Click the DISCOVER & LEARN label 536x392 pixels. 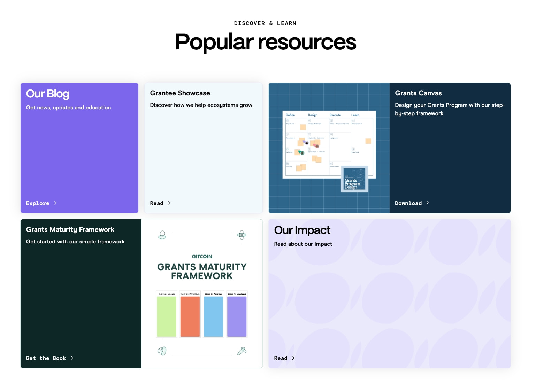(265, 23)
